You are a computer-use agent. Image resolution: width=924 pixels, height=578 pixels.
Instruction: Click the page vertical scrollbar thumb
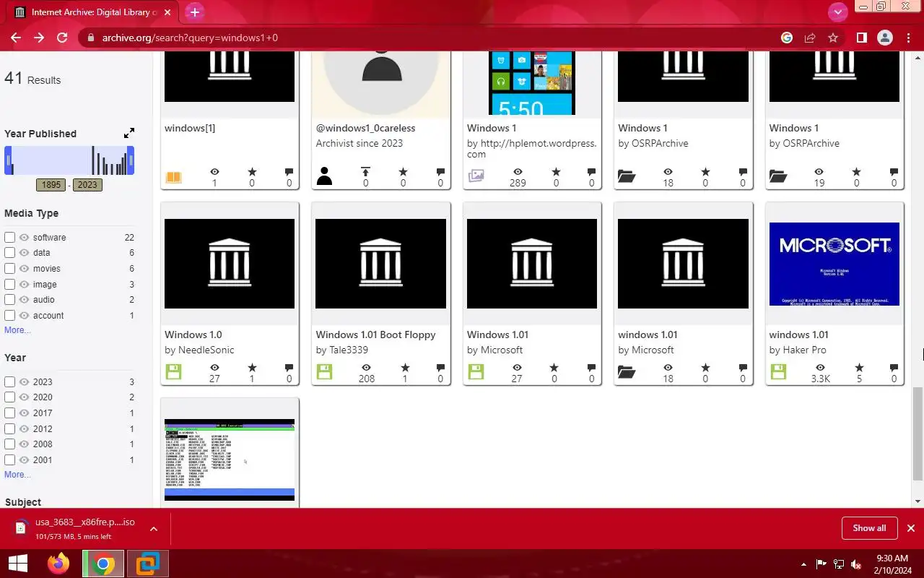click(x=918, y=433)
